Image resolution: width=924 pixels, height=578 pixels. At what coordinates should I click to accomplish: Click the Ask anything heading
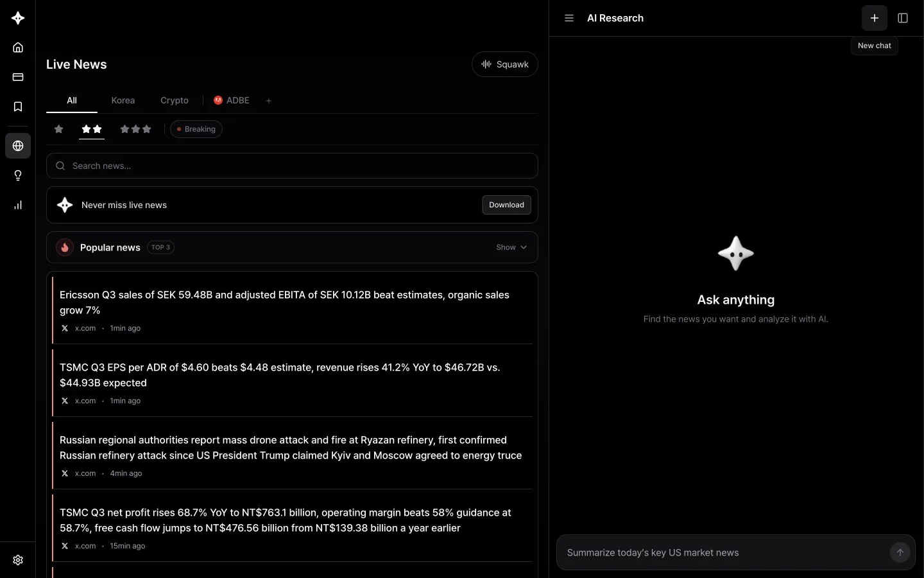[x=736, y=300]
